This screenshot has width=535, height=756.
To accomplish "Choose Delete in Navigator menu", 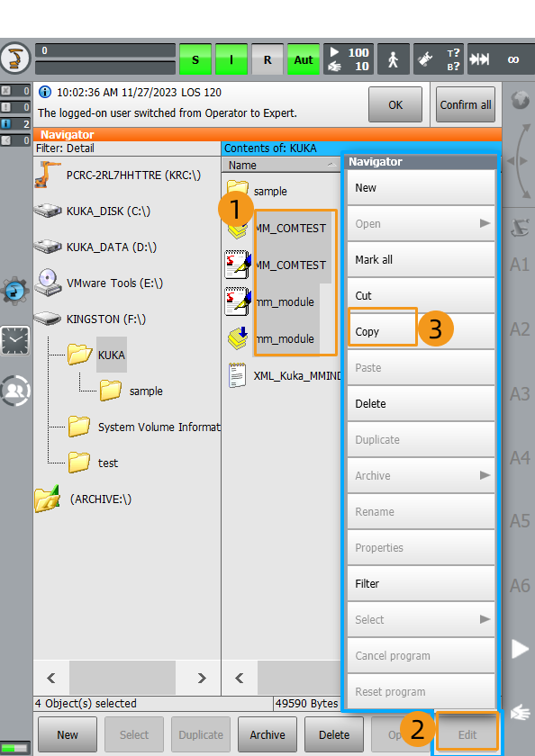I will click(422, 403).
